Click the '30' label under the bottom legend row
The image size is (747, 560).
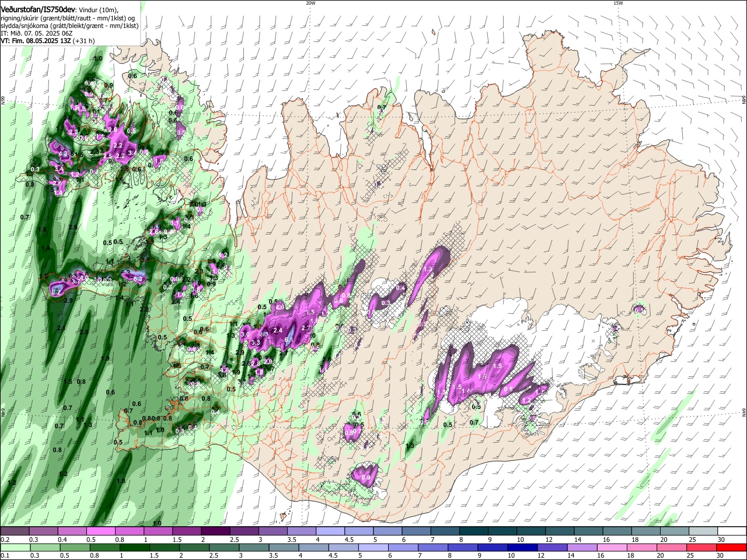pyautogui.click(x=719, y=556)
